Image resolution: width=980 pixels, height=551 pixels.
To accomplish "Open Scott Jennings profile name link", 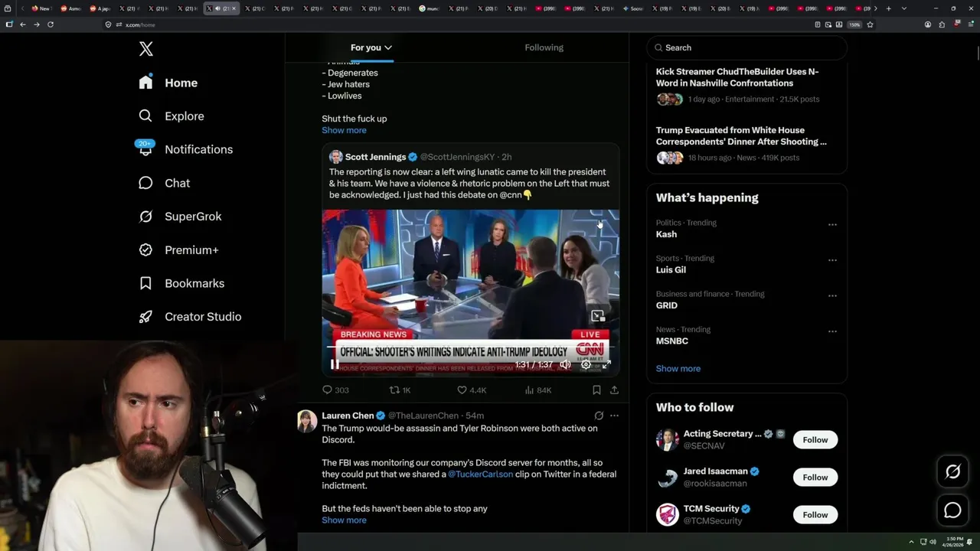I will [375, 157].
